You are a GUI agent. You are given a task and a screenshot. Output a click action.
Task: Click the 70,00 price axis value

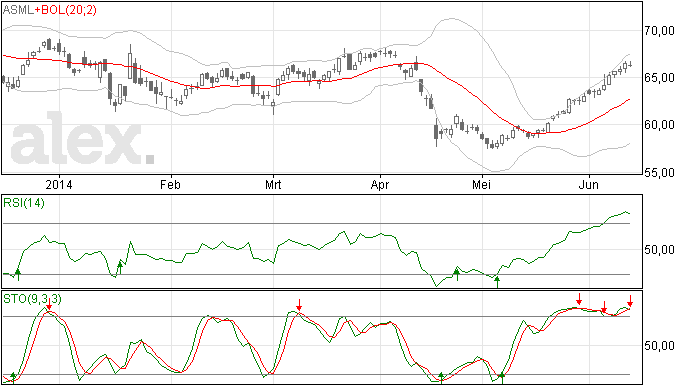pyautogui.click(x=659, y=31)
